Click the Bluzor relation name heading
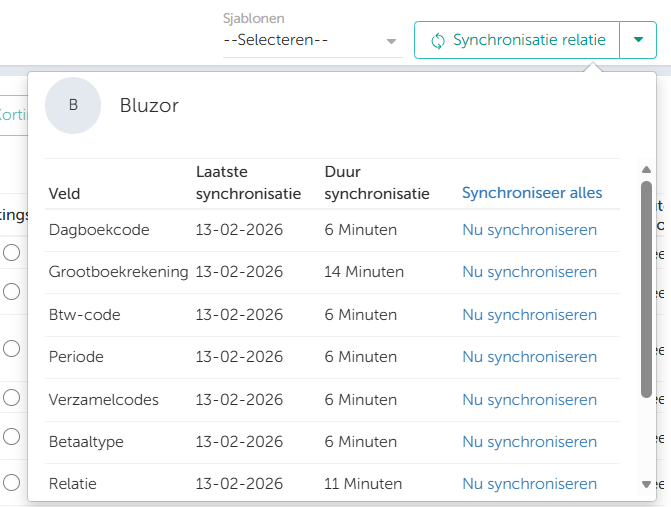The height and width of the screenshot is (507, 671). click(x=149, y=106)
